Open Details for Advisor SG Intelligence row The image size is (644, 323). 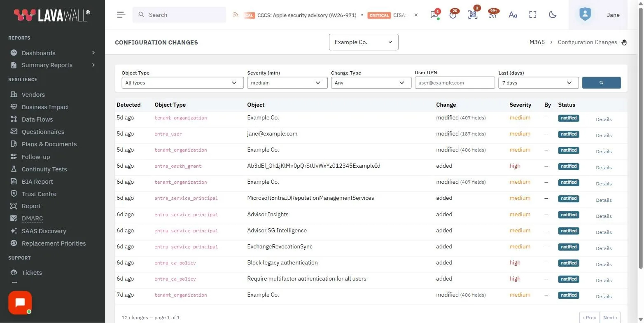tap(604, 232)
